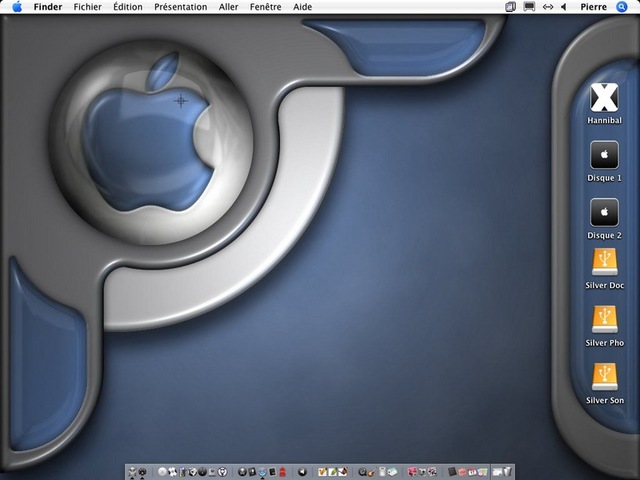Open the Trash in the Dock
This screenshot has height=480, width=640.
tap(507, 472)
